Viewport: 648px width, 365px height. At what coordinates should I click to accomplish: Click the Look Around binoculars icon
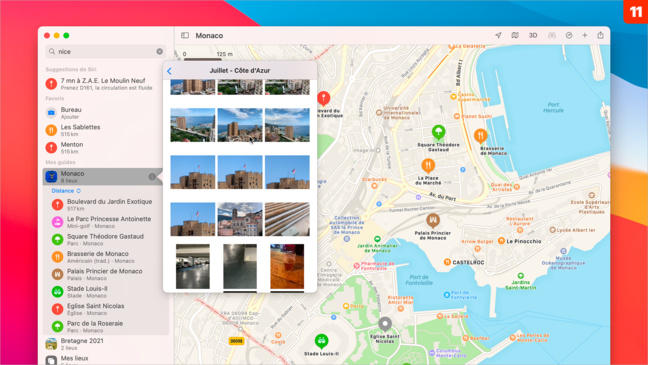pos(552,36)
